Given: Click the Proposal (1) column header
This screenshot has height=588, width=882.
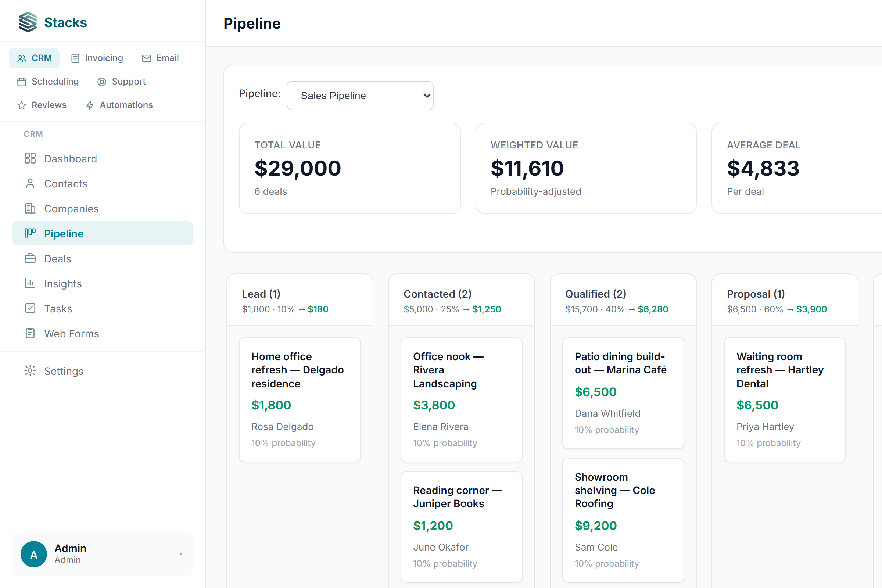Looking at the screenshot, I should coord(756,294).
